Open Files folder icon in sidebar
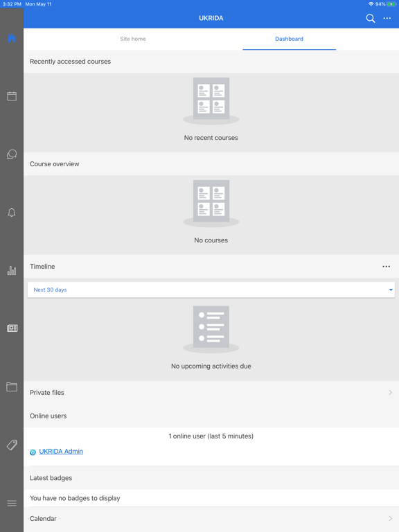The height and width of the screenshot is (532, 399). coord(12,387)
